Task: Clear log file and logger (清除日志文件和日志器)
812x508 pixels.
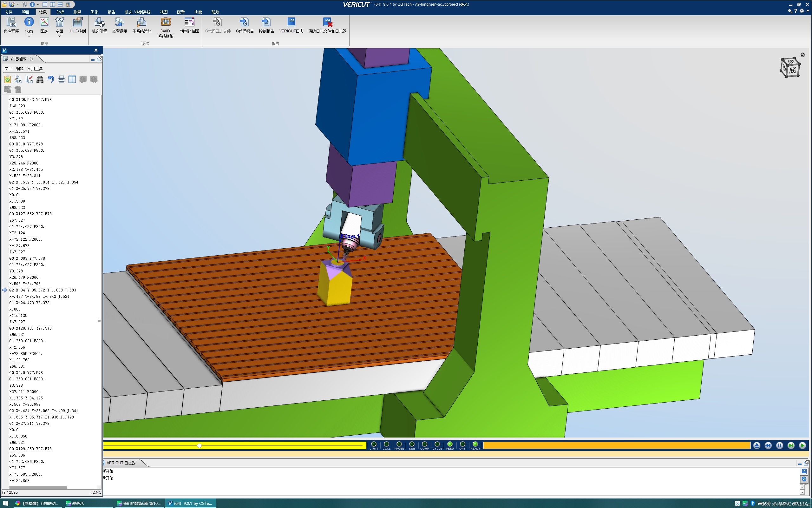Action: pos(327,25)
